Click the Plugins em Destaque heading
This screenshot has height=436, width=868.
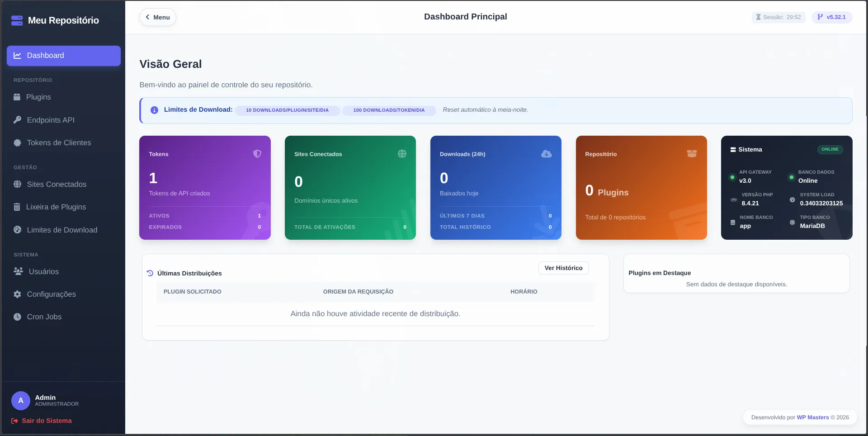[660, 273]
